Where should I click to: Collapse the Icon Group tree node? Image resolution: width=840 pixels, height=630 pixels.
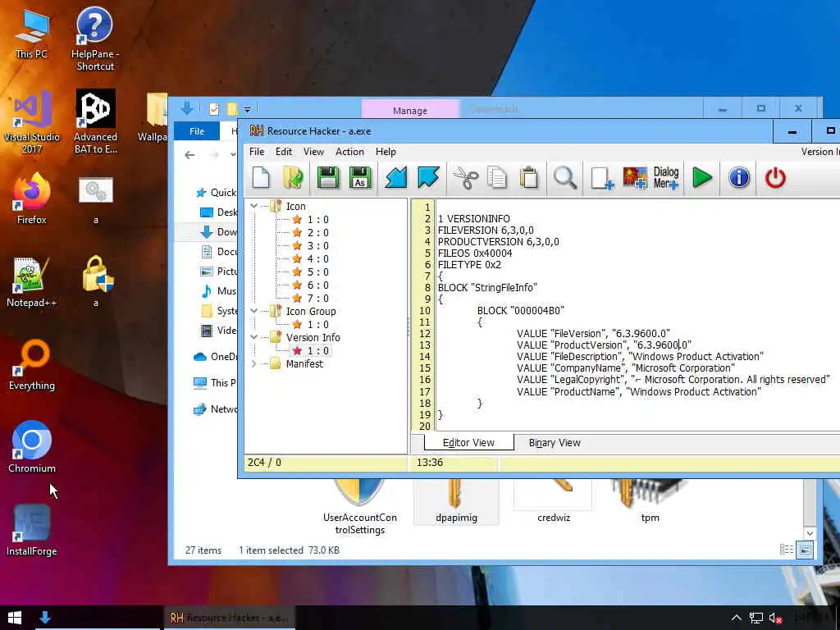[x=254, y=311]
